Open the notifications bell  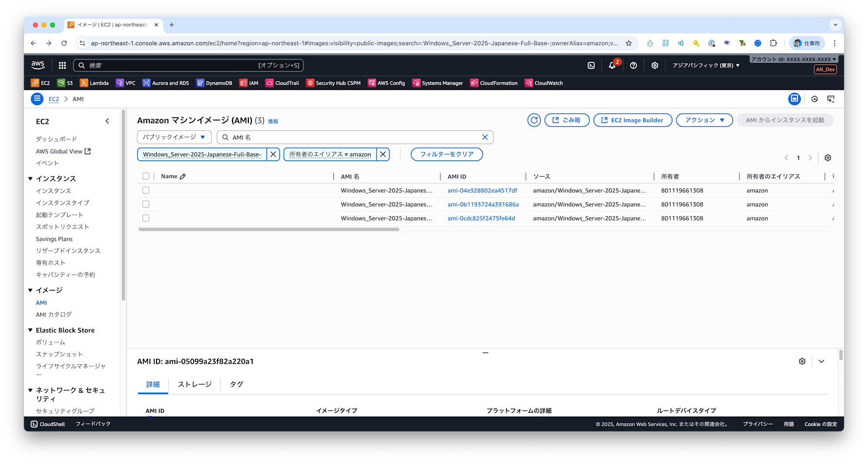[612, 65]
